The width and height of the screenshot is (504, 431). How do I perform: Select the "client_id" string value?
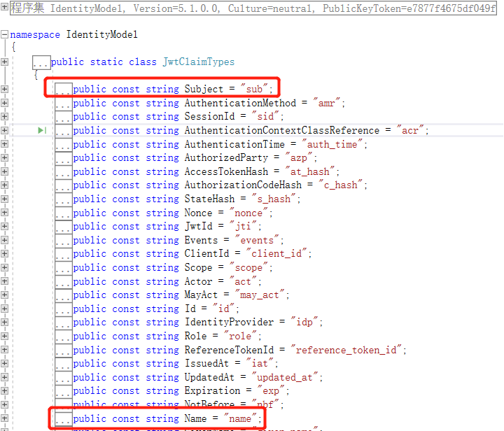click(x=276, y=253)
